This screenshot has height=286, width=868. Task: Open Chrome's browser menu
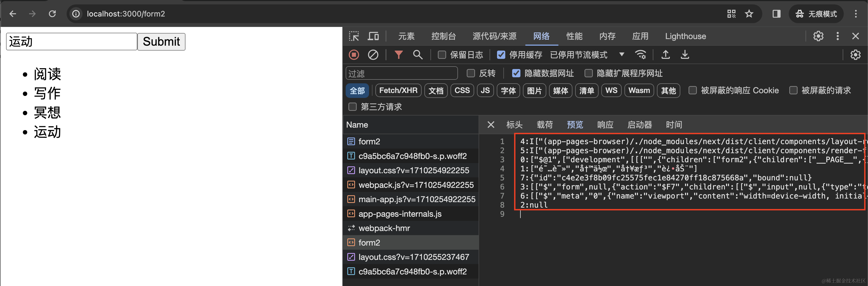point(856,14)
